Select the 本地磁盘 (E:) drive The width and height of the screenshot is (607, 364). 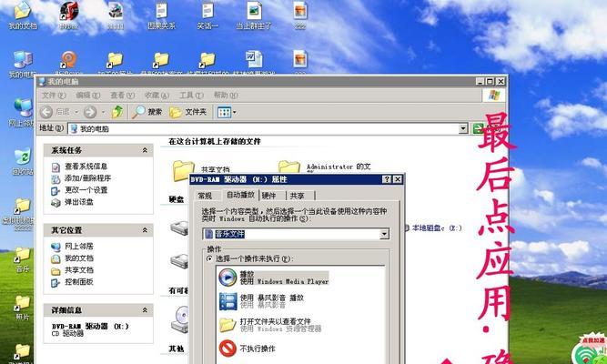(x=433, y=228)
